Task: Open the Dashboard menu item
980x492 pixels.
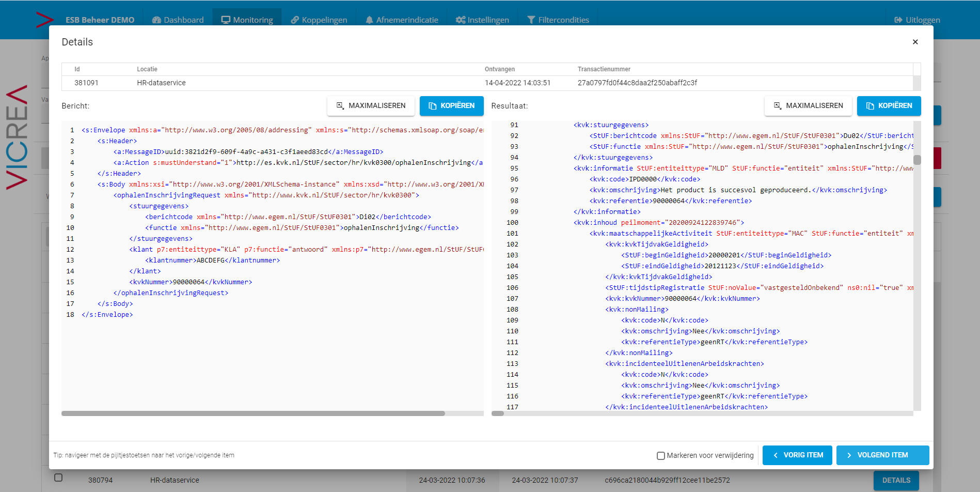Action: click(178, 20)
